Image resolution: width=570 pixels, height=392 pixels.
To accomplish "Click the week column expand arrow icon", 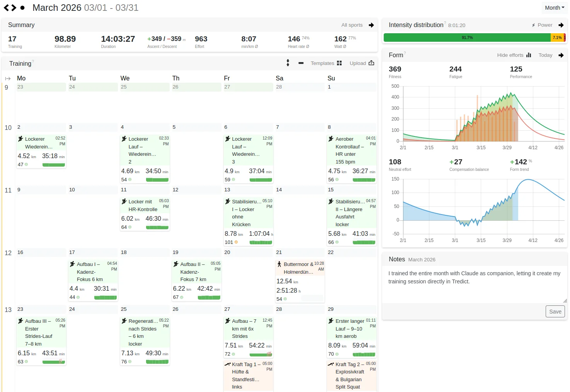I will [8, 78].
